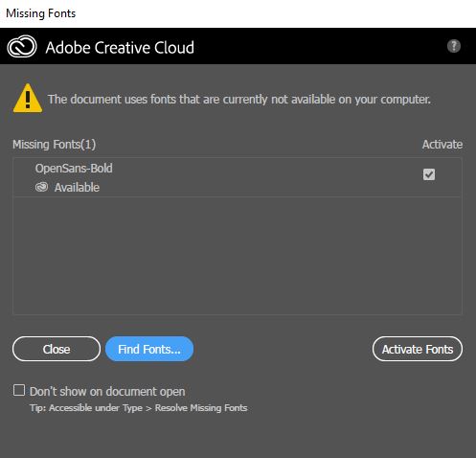Click the Close button

(57, 349)
